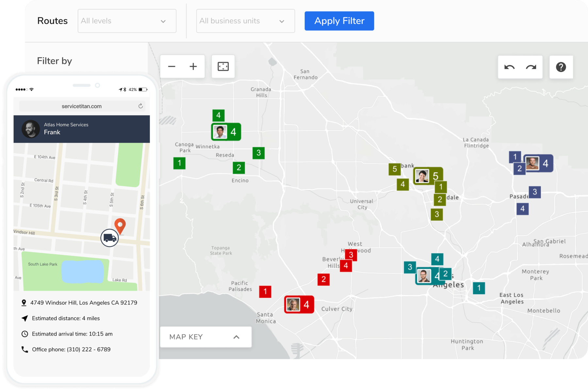Click green stop 4 above Winnetka technician
588x390 pixels.
point(219,115)
